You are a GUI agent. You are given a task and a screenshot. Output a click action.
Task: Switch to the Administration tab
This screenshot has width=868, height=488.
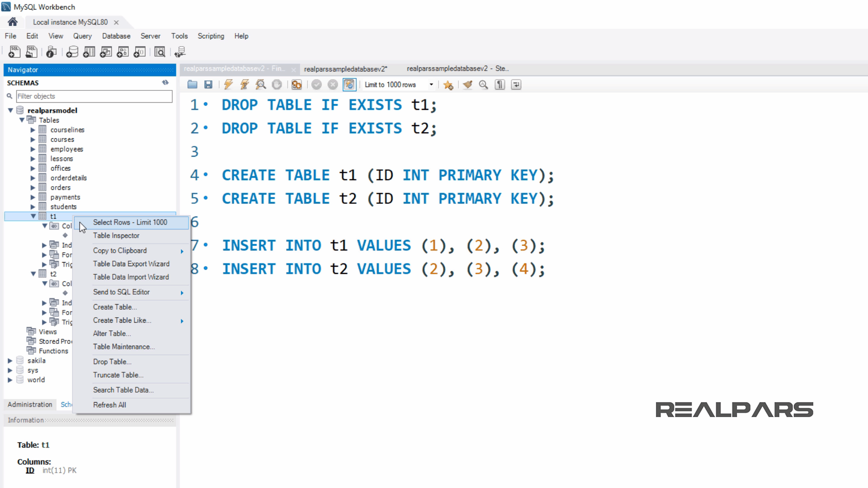click(x=29, y=404)
